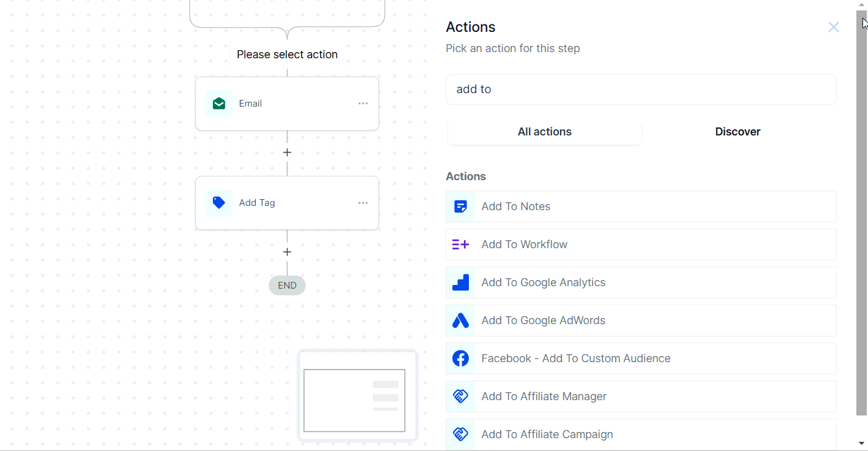Image resolution: width=868 pixels, height=451 pixels.
Task: Click the Add To Affiliate Manager icon
Action: click(x=461, y=396)
